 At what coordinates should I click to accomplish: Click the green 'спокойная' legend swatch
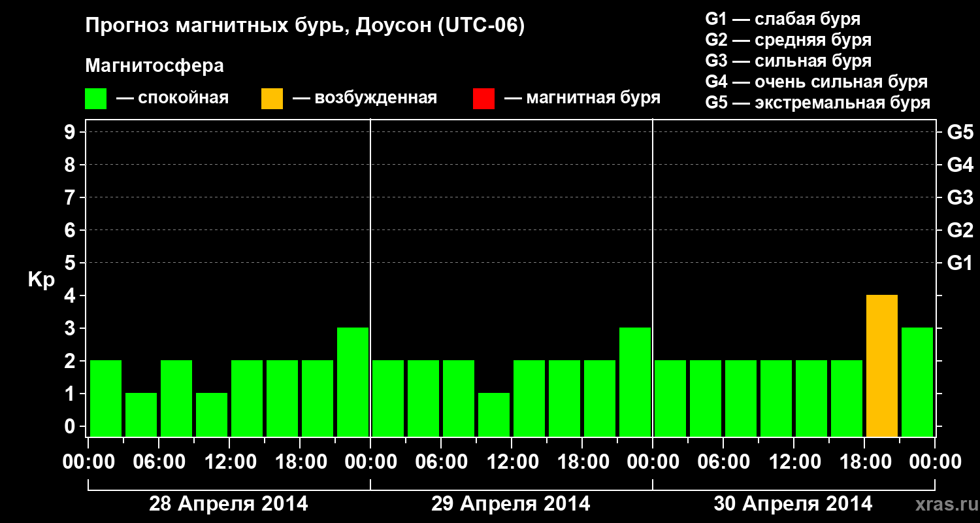click(x=95, y=99)
